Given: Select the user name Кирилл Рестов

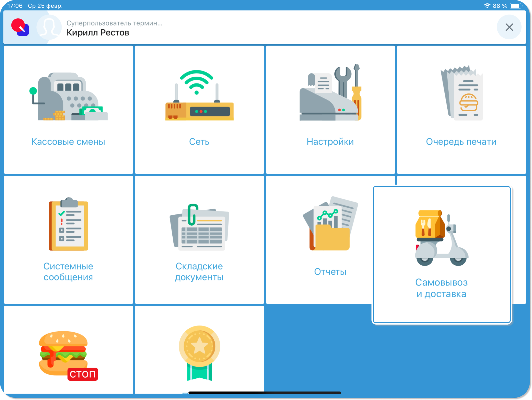Looking at the screenshot, I should coord(98,33).
